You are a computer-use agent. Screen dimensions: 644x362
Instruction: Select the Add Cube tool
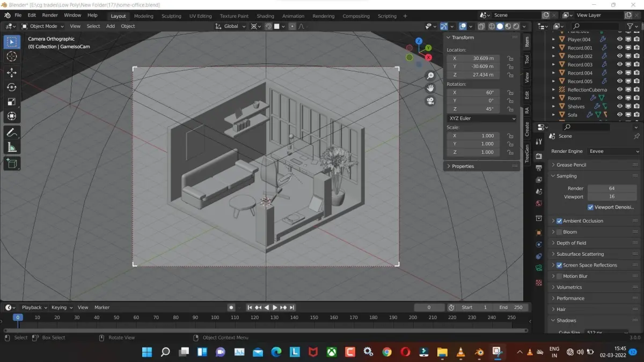pyautogui.click(x=12, y=164)
